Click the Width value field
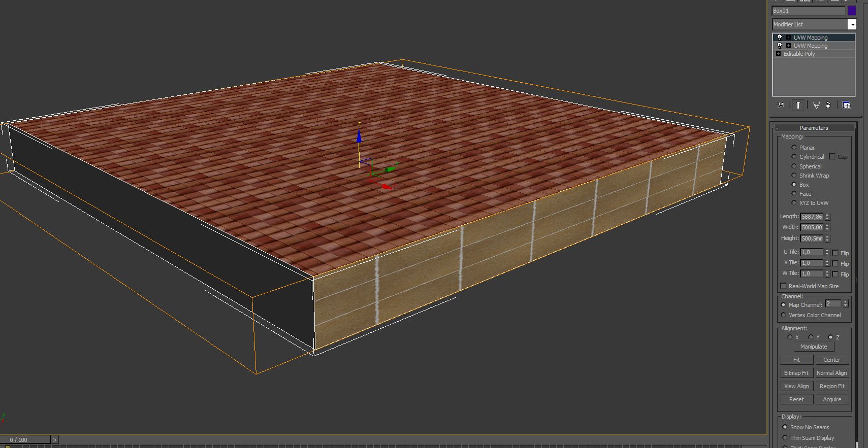The image size is (868, 448). coord(812,227)
